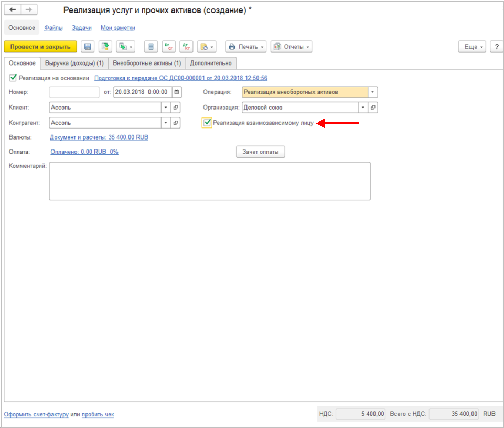Click the Клиент field containing Ассоль

pos(105,108)
